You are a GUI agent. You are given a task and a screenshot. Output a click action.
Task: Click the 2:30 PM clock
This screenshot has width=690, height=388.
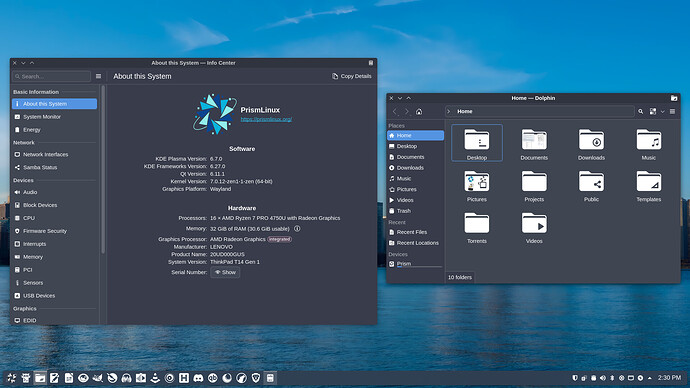tap(669, 377)
